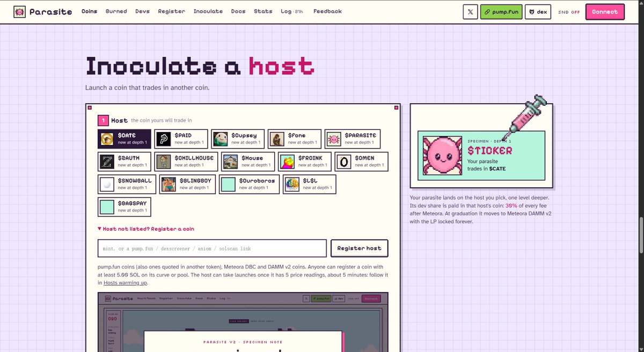Image resolution: width=644 pixels, height=352 pixels.
Task: Open Register in the top navigation
Action: click(172, 11)
